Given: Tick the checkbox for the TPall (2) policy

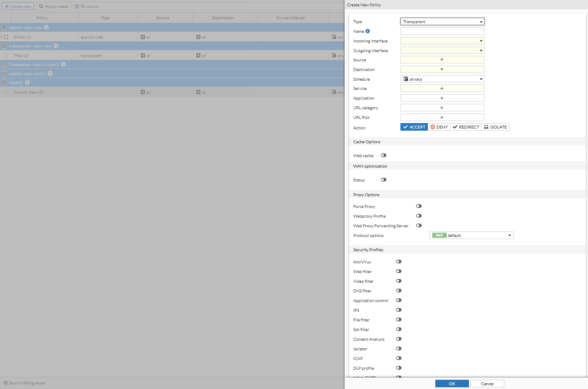Looking at the screenshot, I should tap(6, 55).
